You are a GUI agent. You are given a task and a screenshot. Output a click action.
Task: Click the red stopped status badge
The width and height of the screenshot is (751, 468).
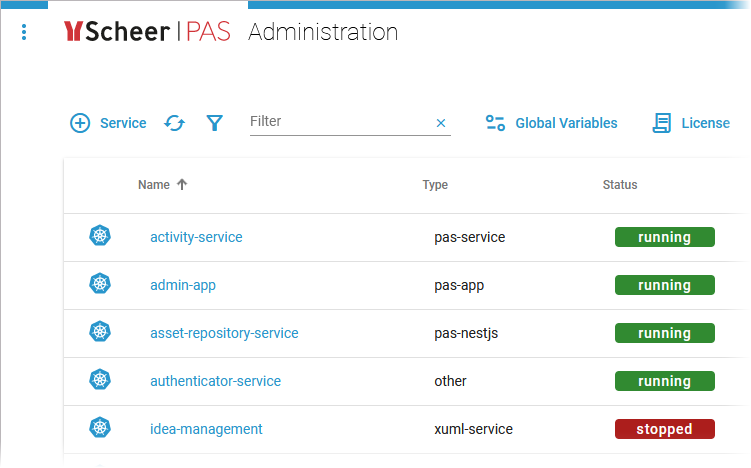tap(664, 429)
